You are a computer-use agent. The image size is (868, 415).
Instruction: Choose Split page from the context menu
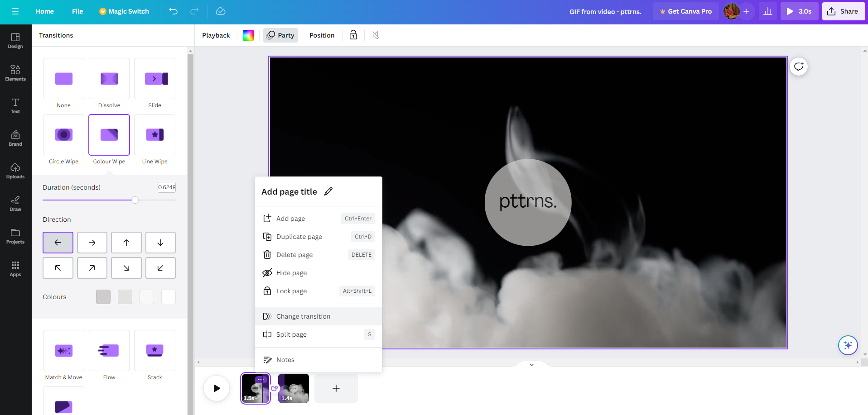pyautogui.click(x=318, y=334)
